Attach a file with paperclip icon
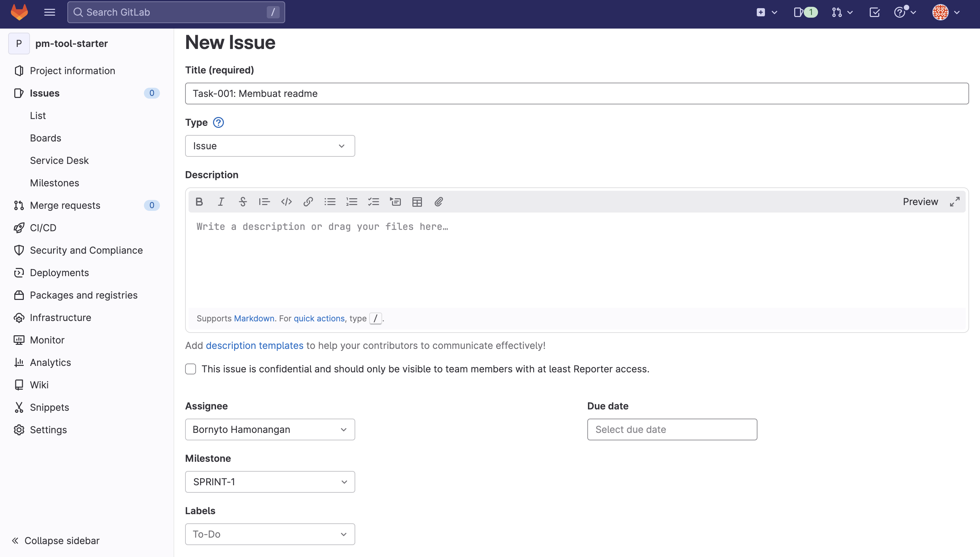The image size is (980, 557). 439,202
